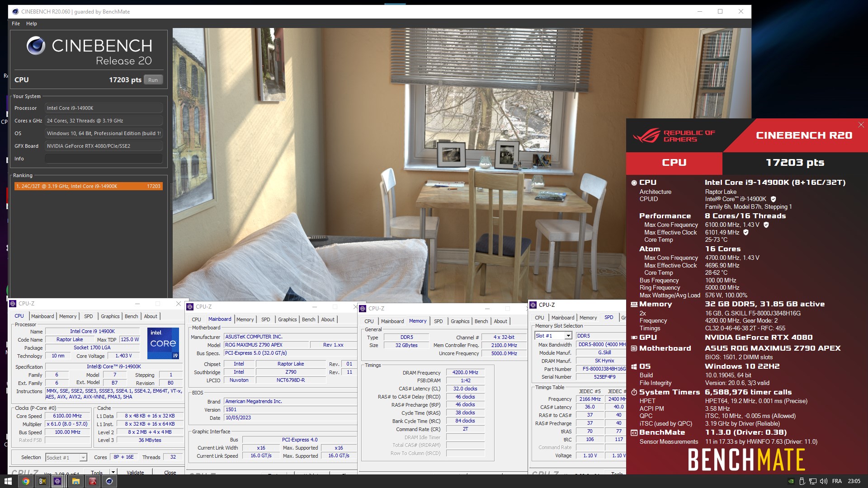Screen dimensions: 868x488
Task: Click the rendered room image in Cinebench
Action: tap(462, 165)
